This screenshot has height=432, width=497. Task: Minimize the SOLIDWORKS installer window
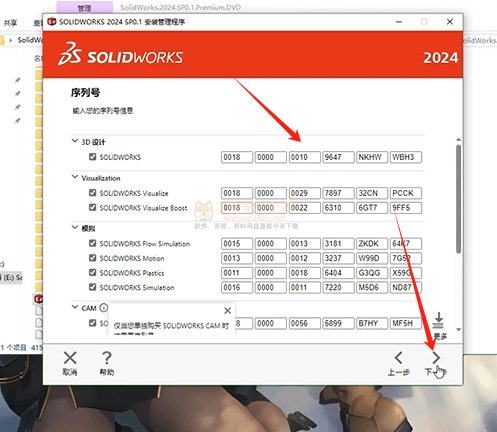(399, 22)
